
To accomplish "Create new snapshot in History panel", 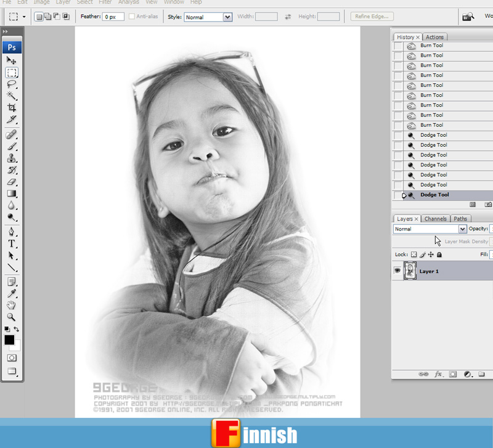I will pos(487,205).
